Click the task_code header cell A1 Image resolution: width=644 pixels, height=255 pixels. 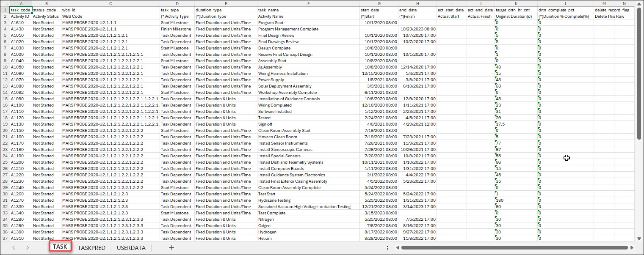(21, 10)
